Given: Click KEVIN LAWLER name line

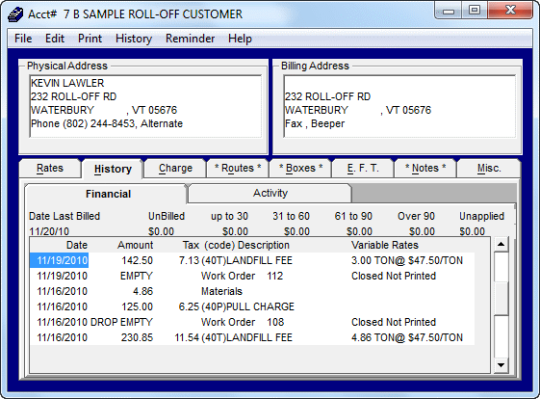Looking at the screenshot, I should 68,83.
